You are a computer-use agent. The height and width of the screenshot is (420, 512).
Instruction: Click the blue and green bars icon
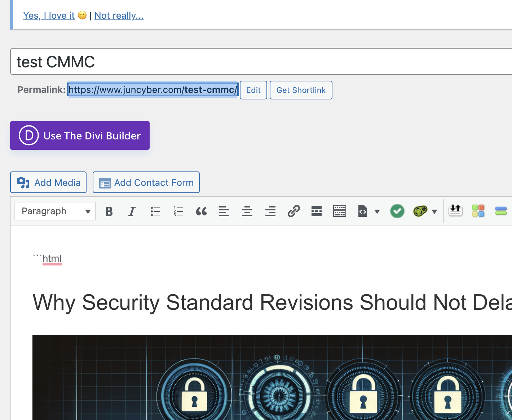click(x=501, y=211)
